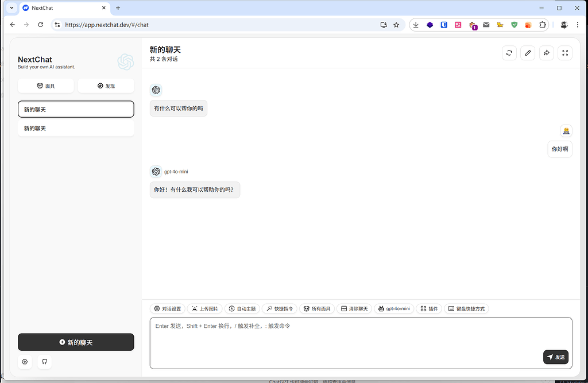The width and height of the screenshot is (588, 383).
Task: Open 键盘快捷方式 keyboard shortcuts chip
Action: (x=466, y=309)
